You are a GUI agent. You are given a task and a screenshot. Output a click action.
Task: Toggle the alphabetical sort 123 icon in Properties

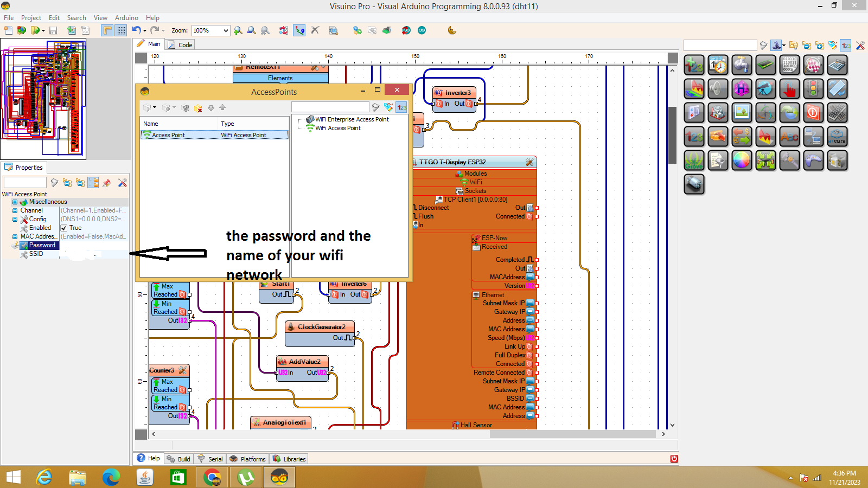pyautogui.click(x=401, y=107)
